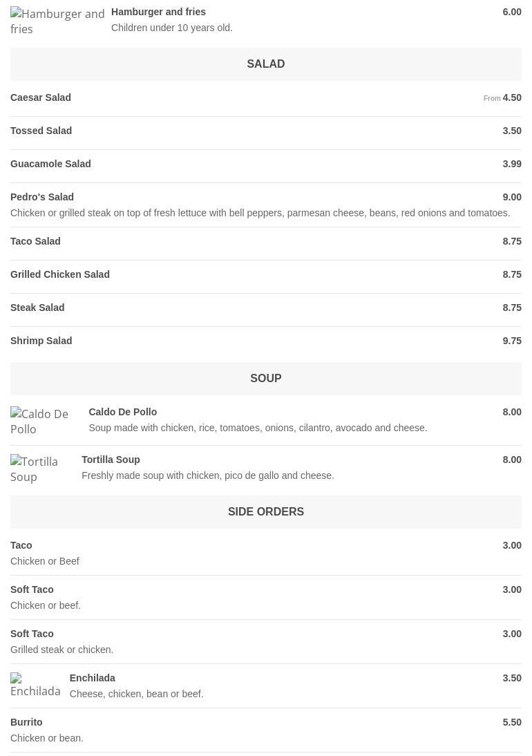Open the Soft Taco grilled steak item

(x=32, y=634)
